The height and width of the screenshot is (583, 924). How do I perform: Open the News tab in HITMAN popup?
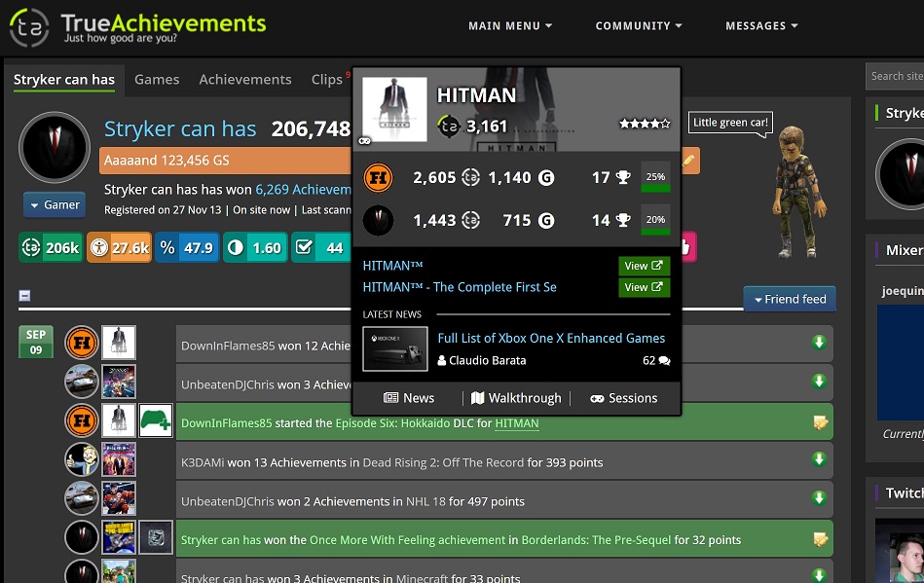click(x=409, y=398)
